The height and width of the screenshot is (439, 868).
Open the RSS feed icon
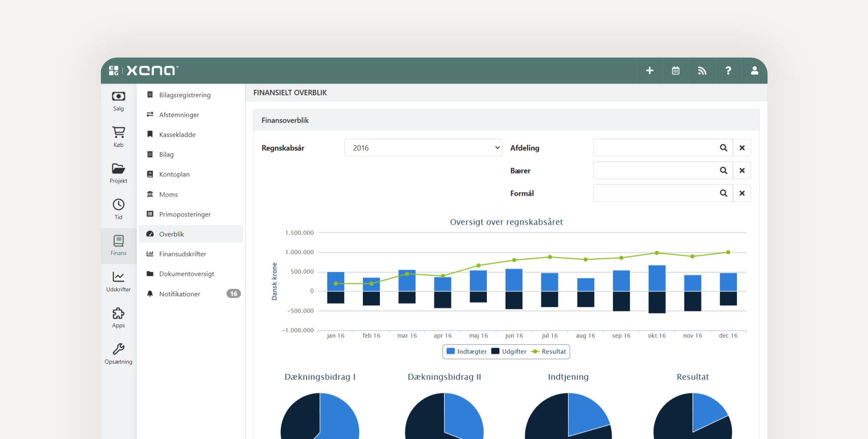pyautogui.click(x=702, y=71)
